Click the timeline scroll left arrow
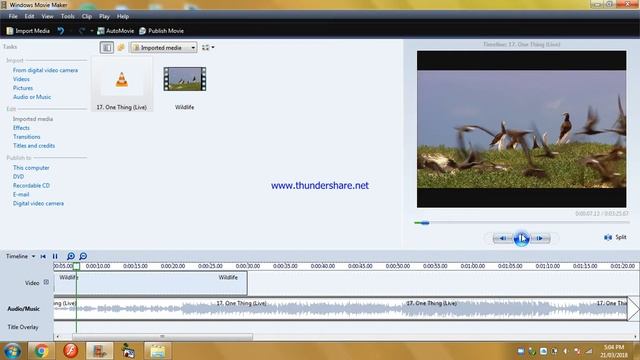This screenshot has width=640, height=360. (x=58, y=337)
